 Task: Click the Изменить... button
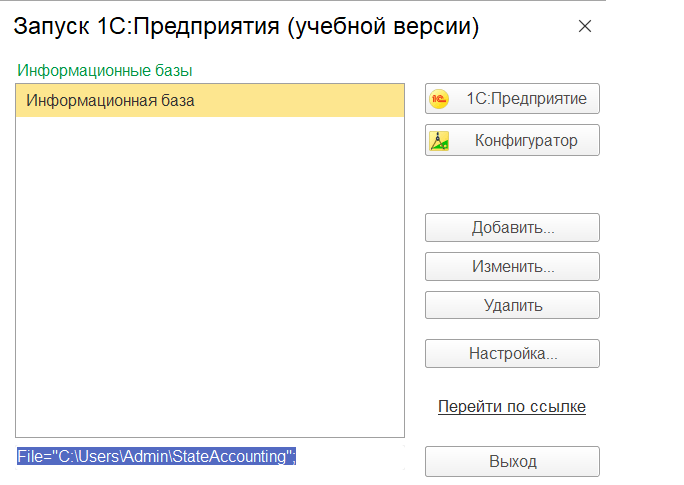[512, 267]
